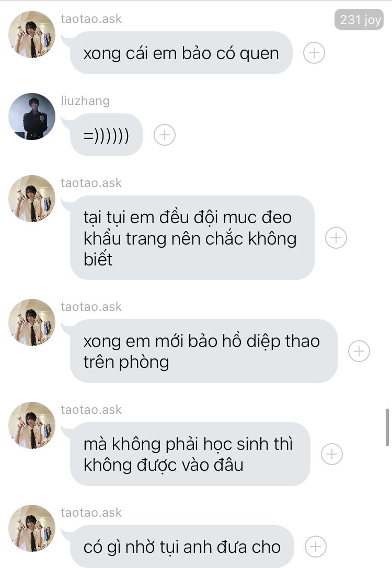392x568 pixels.
Task: Tap the 231 joy counter badge
Action: pos(359,19)
